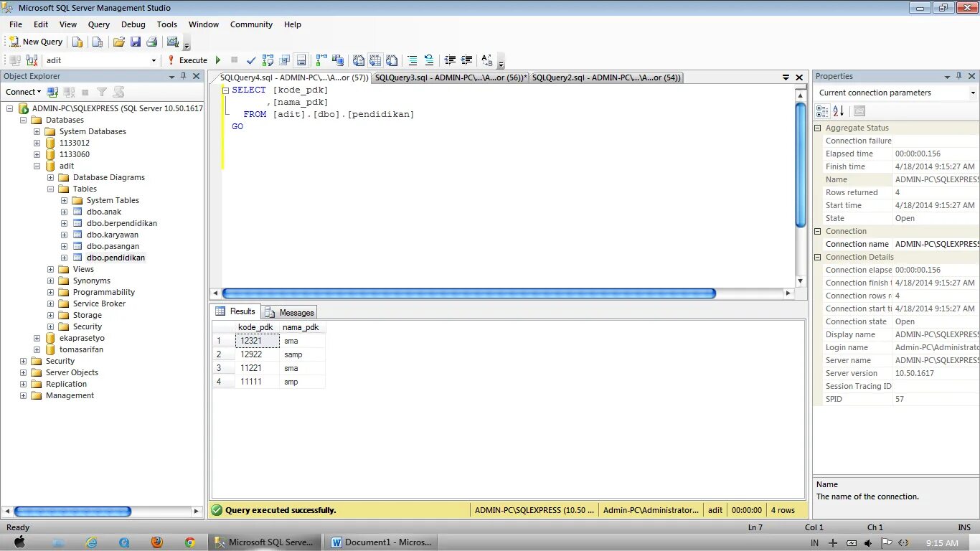Click Object Explorer horizontal scrollbar
The image size is (980, 551).
[x=72, y=512]
